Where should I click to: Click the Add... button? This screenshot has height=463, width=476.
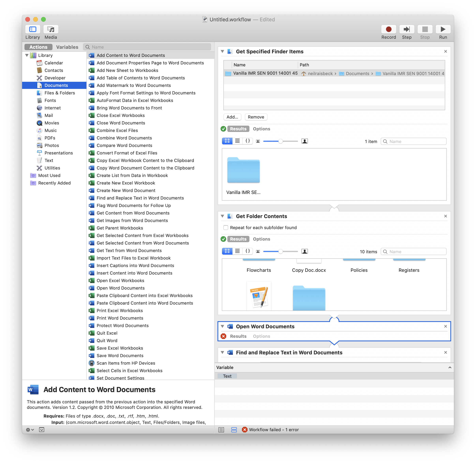232,117
